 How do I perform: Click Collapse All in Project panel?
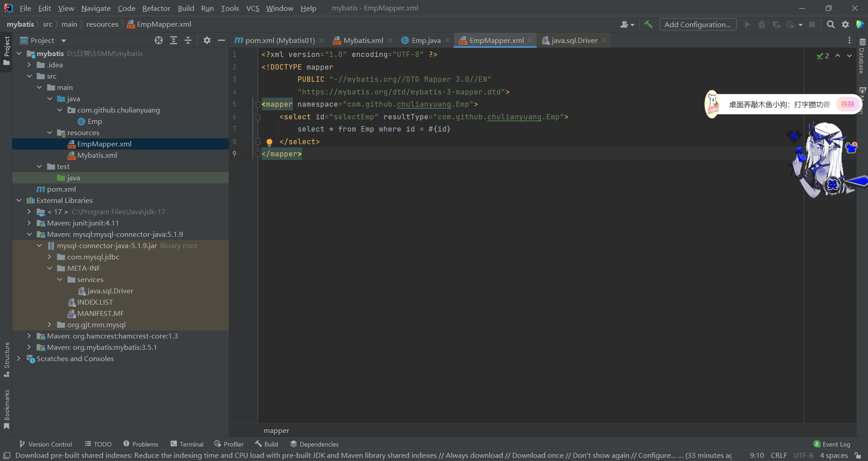pyautogui.click(x=188, y=40)
